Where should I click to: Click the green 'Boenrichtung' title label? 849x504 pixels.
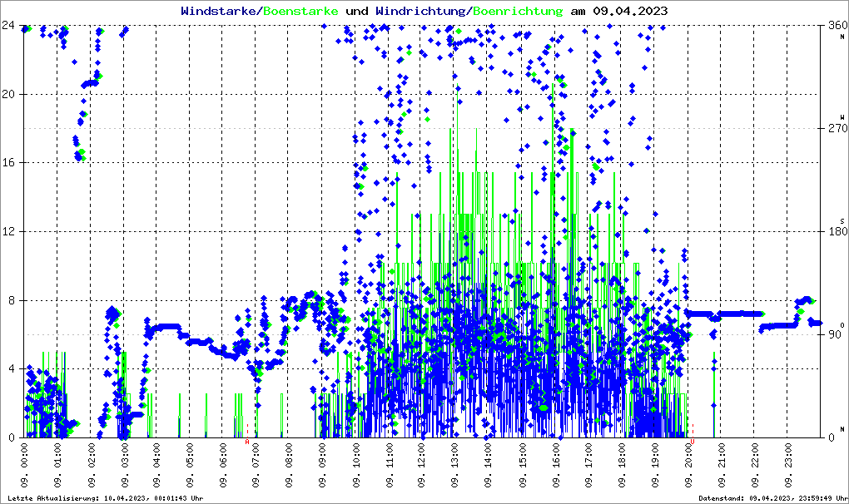(519, 11)
